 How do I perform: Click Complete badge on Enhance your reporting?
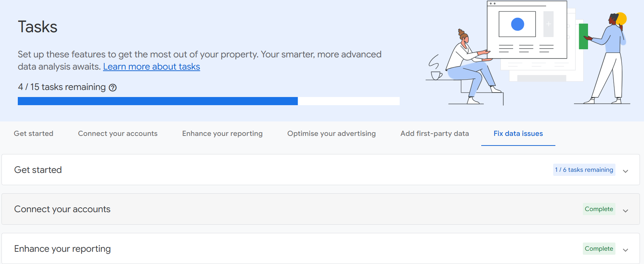(x=599, y=248)
